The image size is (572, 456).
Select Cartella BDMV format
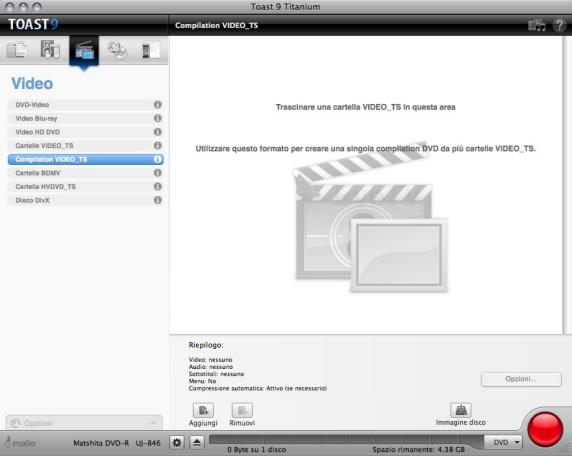point(85,173)
